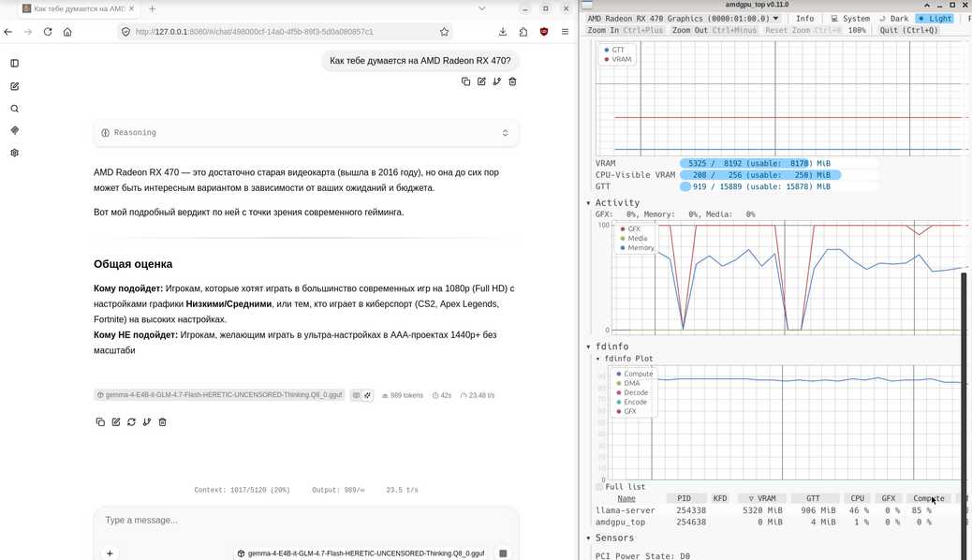Toggle VRAM series in VRAM plot legend

617,60
